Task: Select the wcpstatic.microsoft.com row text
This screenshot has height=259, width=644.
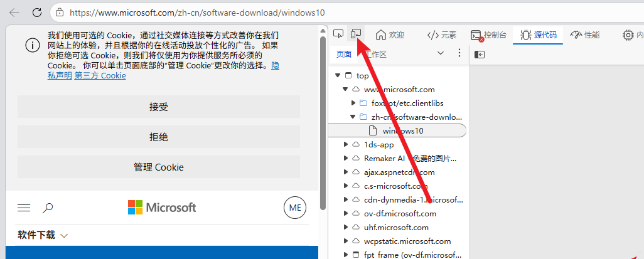Action: pos(407,241)
